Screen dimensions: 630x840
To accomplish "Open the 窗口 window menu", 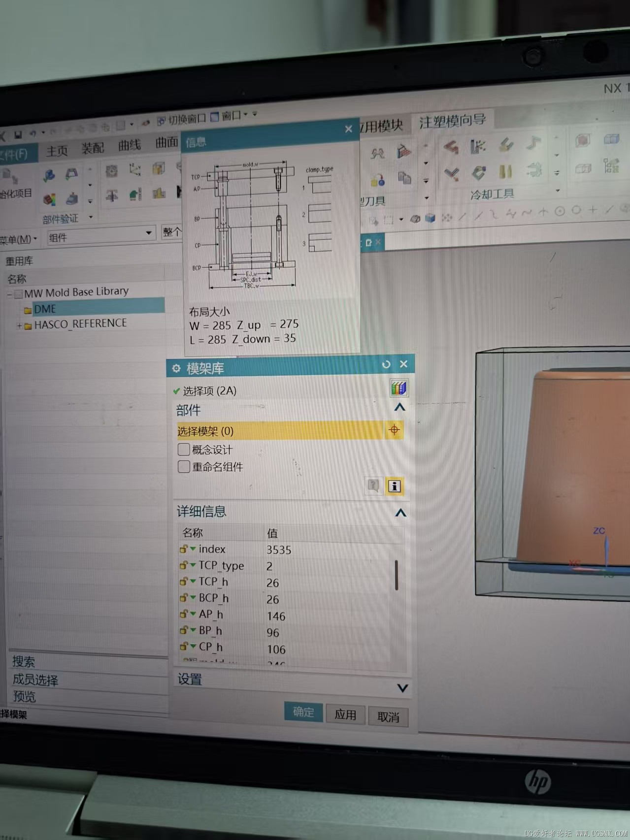I will click(x=232, y=116).
